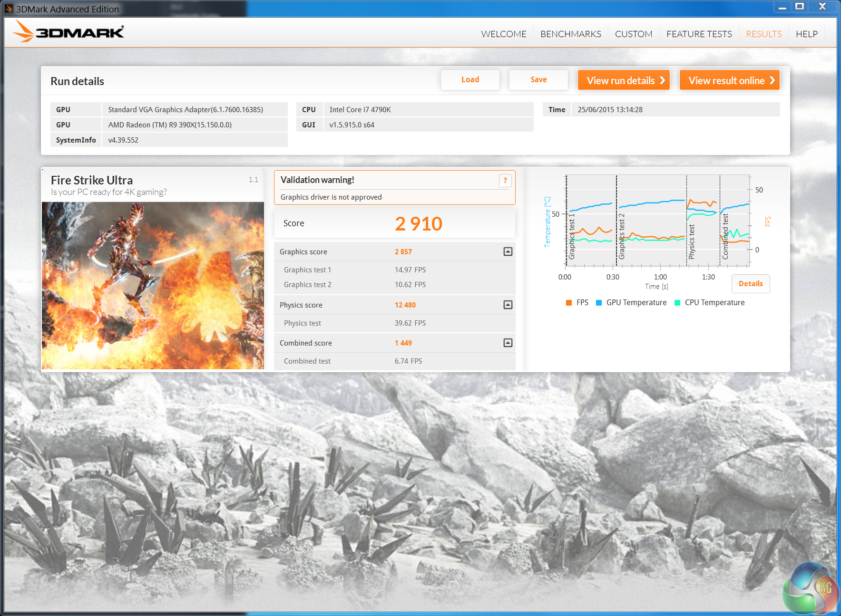
Task: Collapse the Physics score section
Action: [x=508, y=305]
